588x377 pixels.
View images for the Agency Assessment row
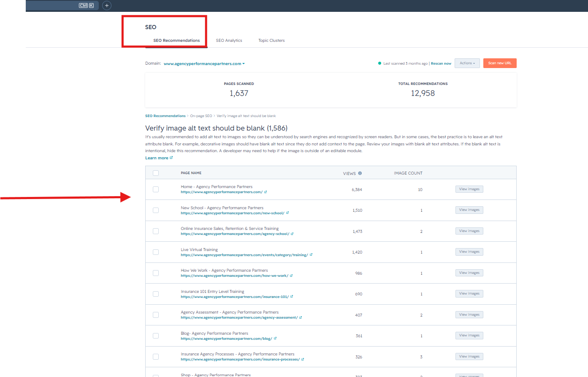pyautogui.click(x=469, y=314)
